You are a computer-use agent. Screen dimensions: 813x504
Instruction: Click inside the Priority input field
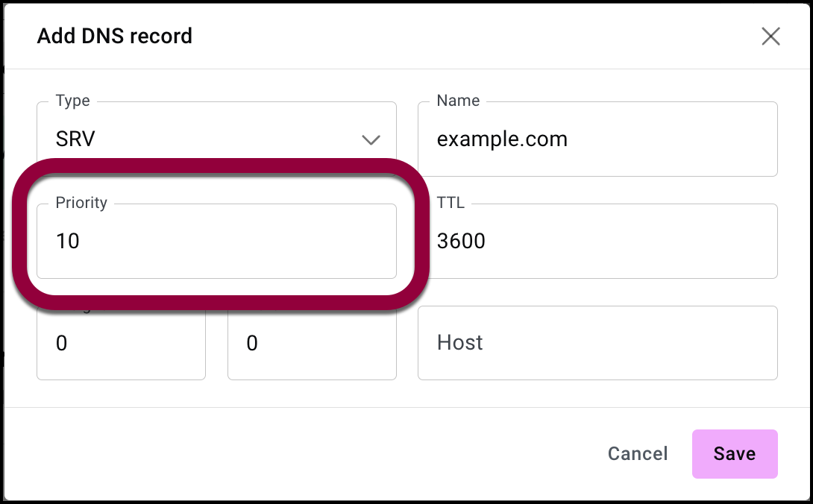click(216, 242)
